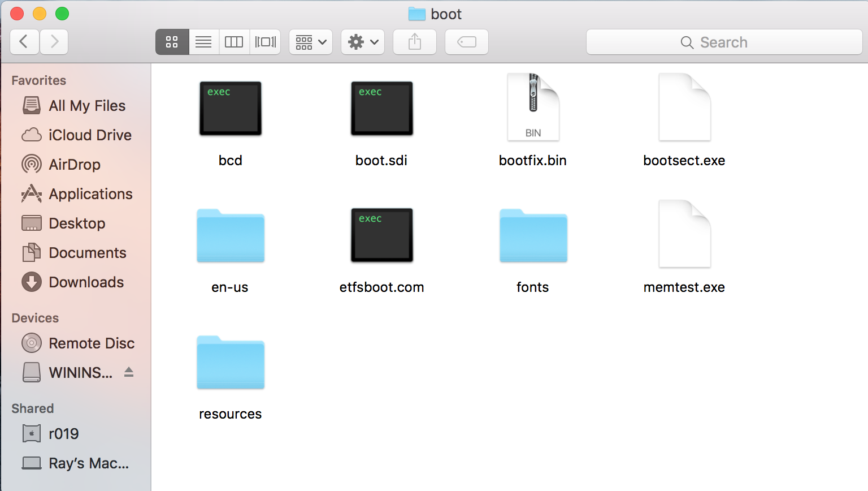Open shared Ray's Mac… computer
Screen dimensions: 868x491
(x=76, y=463)
